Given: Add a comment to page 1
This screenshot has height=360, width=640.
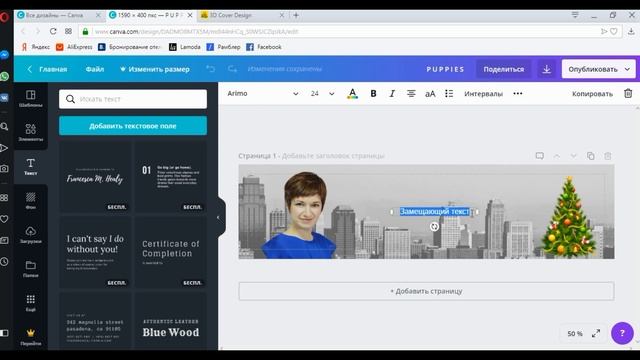Looking at the screenshot, I should 540,156.
